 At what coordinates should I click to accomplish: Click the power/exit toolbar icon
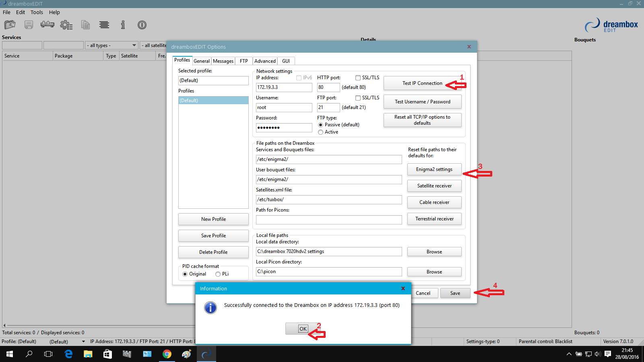tap(142, 25)
